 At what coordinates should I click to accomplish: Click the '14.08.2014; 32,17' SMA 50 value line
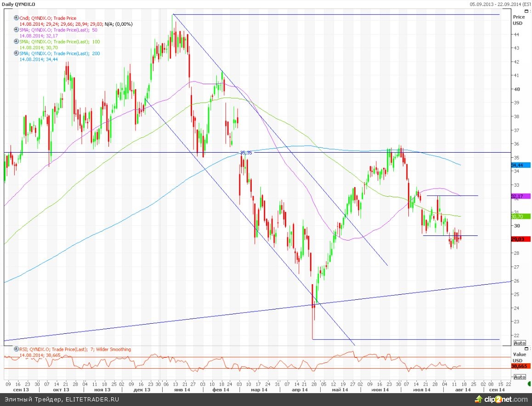(39, 36)
